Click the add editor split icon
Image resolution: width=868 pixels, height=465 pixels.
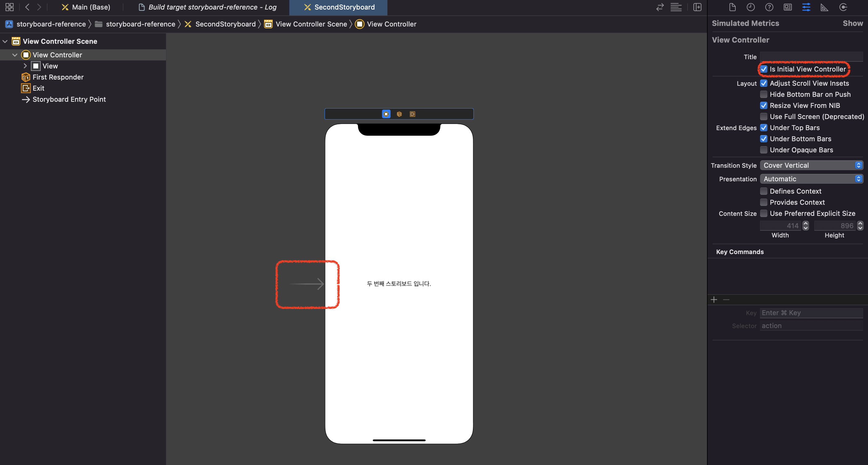[x=697, y=7]
